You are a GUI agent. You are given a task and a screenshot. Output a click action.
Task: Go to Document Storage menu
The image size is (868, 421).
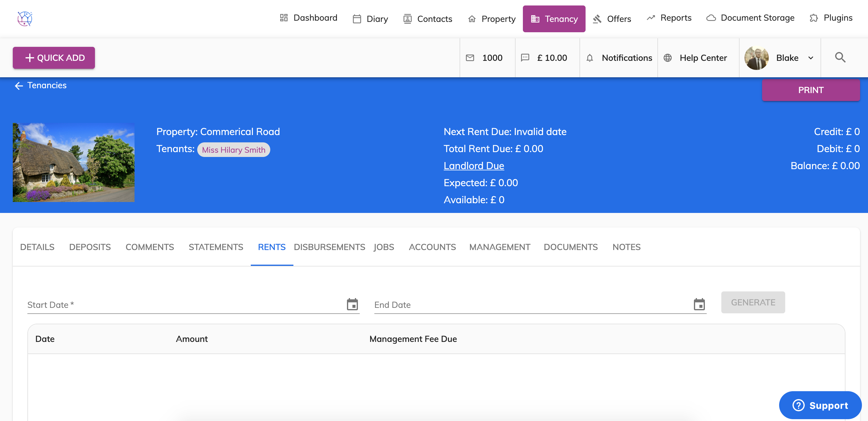[750, 18]
